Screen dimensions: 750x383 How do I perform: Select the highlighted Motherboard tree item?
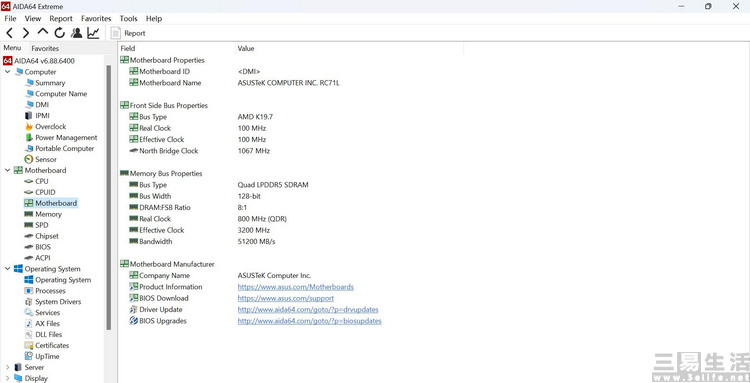pyautogui.click(x=50, y=203)
